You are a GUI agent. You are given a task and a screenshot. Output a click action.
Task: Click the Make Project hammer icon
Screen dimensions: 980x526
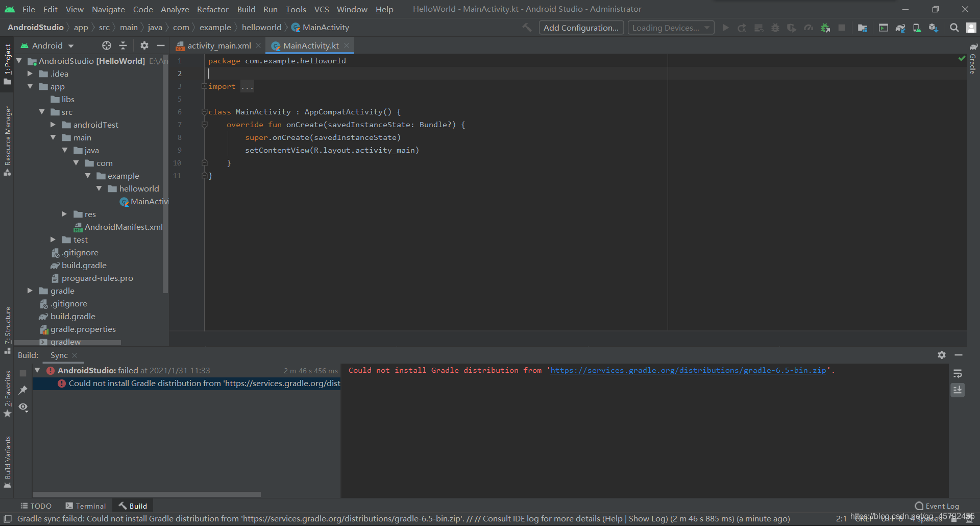click(527, 28)
